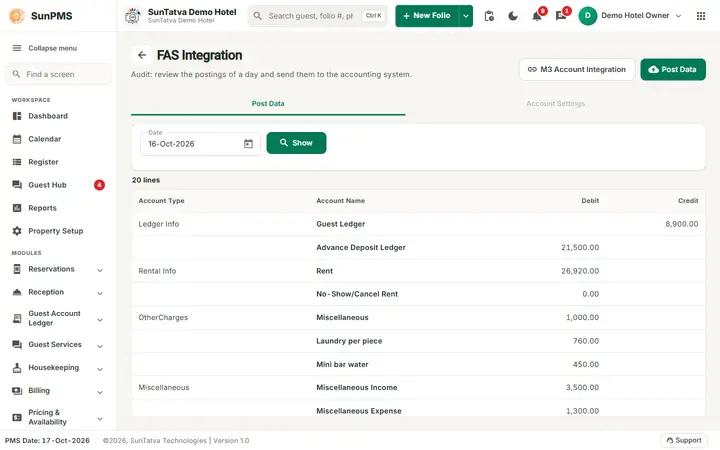Click the Rent debit value 26,920.00

(x=580, y=271)
